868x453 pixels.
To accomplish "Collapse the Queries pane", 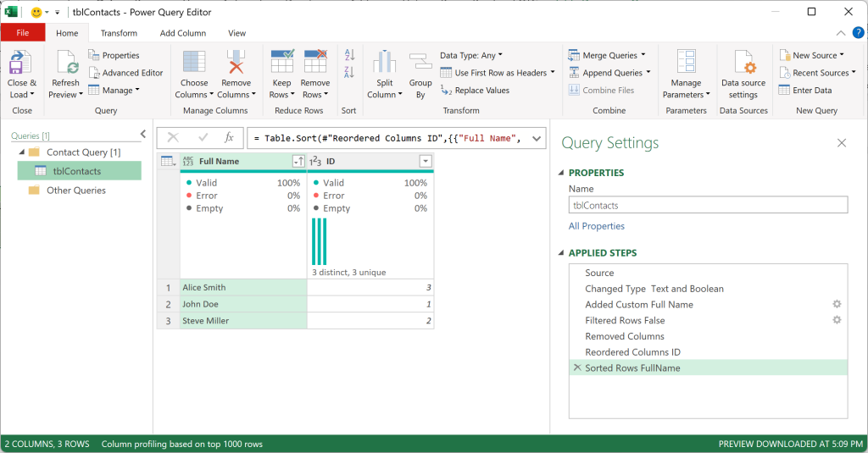I will [x=142, y=134].
